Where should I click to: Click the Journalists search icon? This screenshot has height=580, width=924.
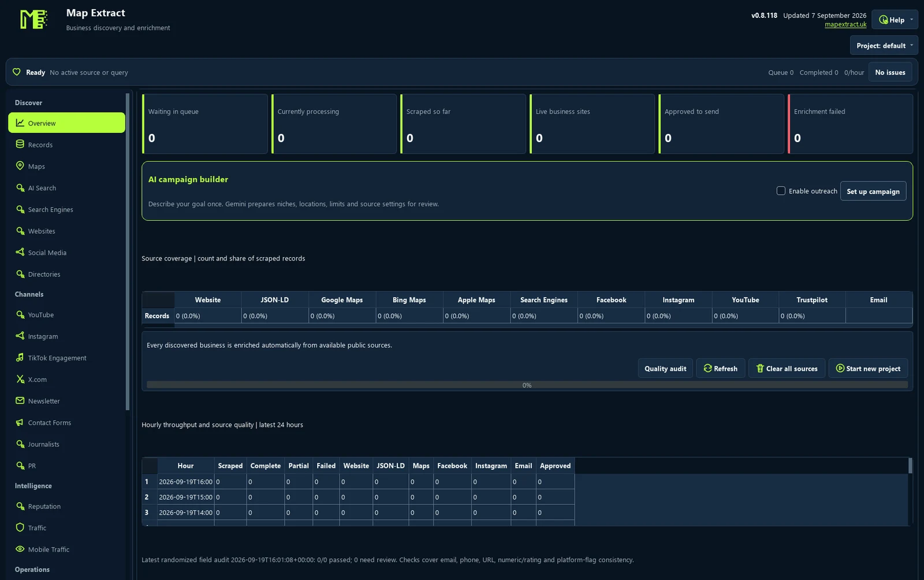pyautogui.click(x=20, y=444)
